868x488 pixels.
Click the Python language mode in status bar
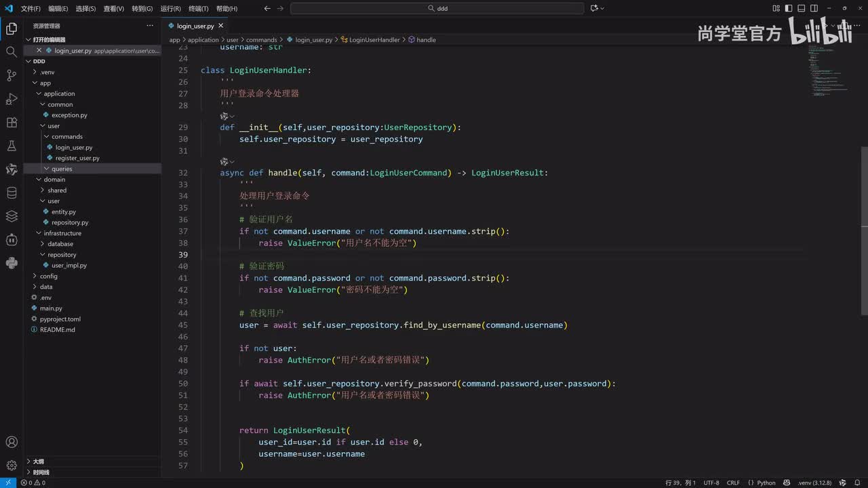[766, 483]
